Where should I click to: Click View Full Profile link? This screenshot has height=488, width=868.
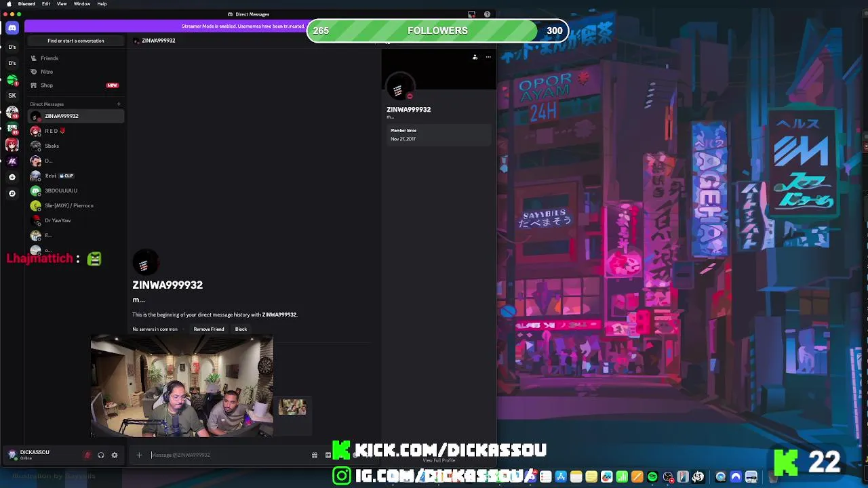click(x=439, y=460)
